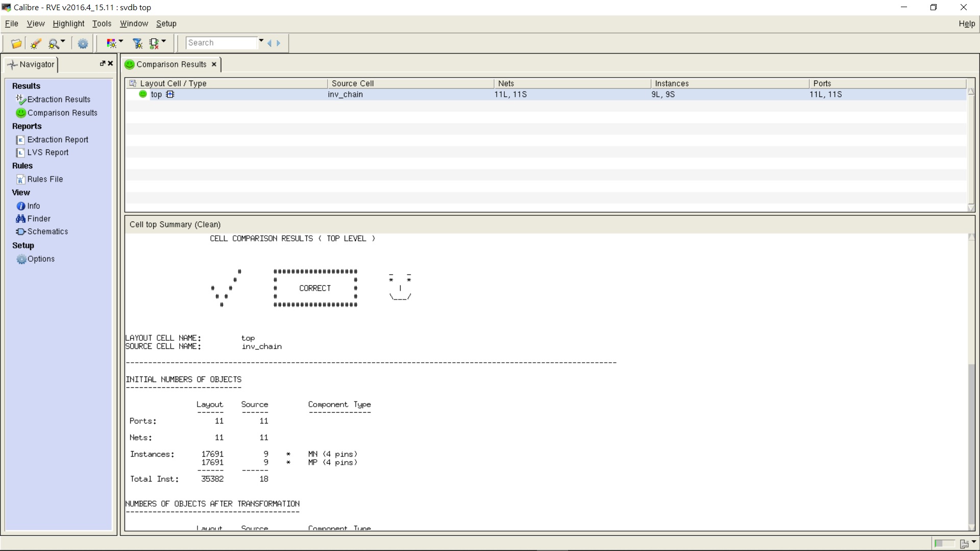Go to next search result arrow
The width and height of the screenshot is (980, 551).
(x=278, y=43)
